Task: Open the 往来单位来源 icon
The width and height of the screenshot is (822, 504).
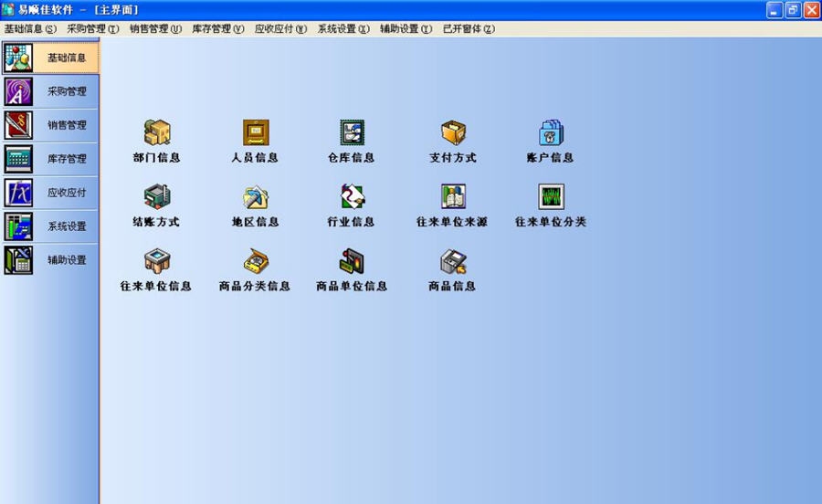Action: [453, 196]
